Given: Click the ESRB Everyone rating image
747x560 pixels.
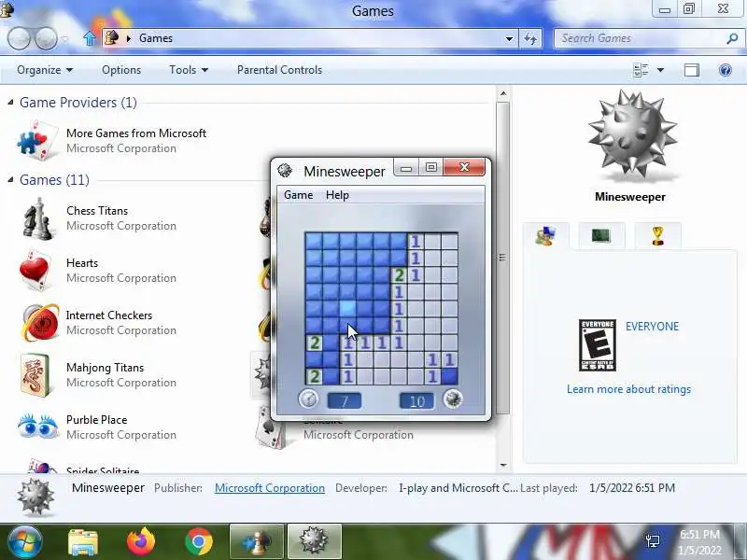Looking at the screenshot, I should point(598,345).
